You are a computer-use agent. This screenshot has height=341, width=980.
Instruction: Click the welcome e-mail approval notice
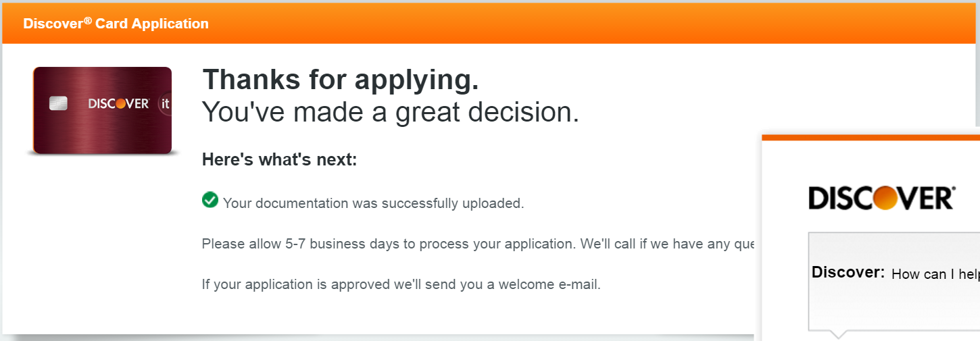(x=401, y=284)
